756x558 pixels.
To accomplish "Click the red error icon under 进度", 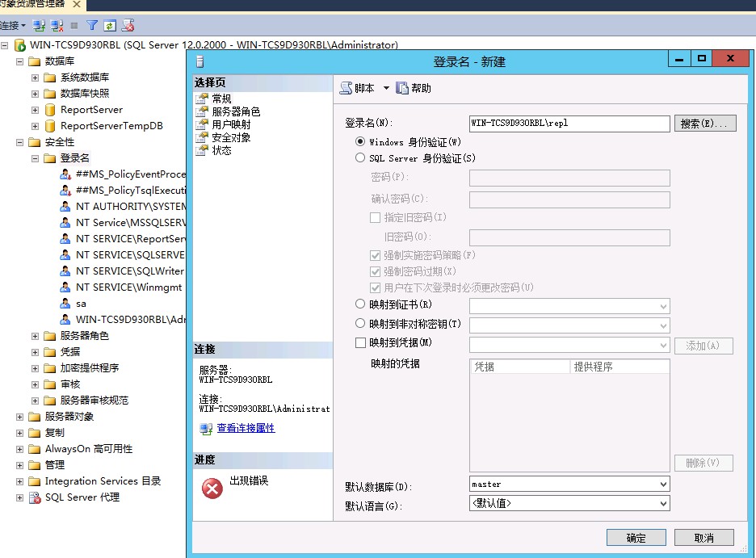I will tap(212, 488).
